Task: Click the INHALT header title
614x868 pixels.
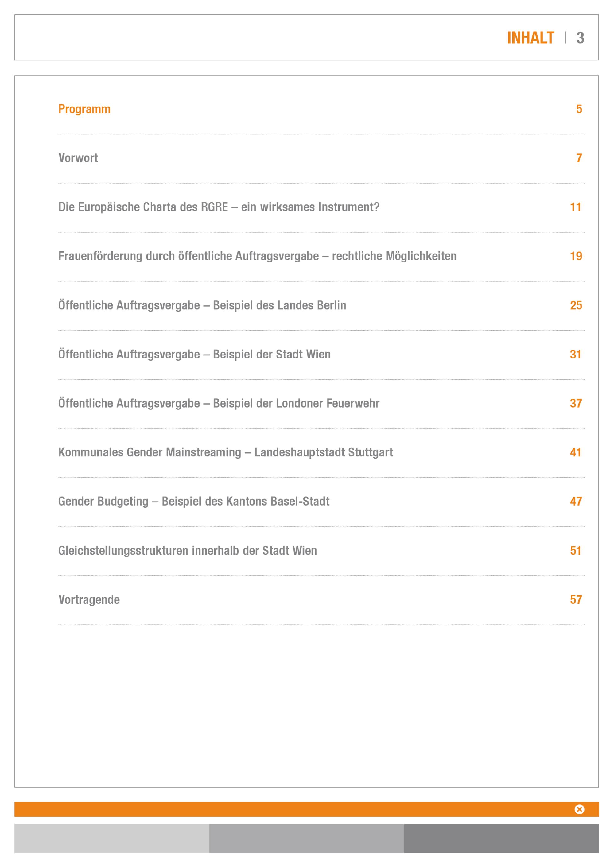Action: click(x=530, y=38)
